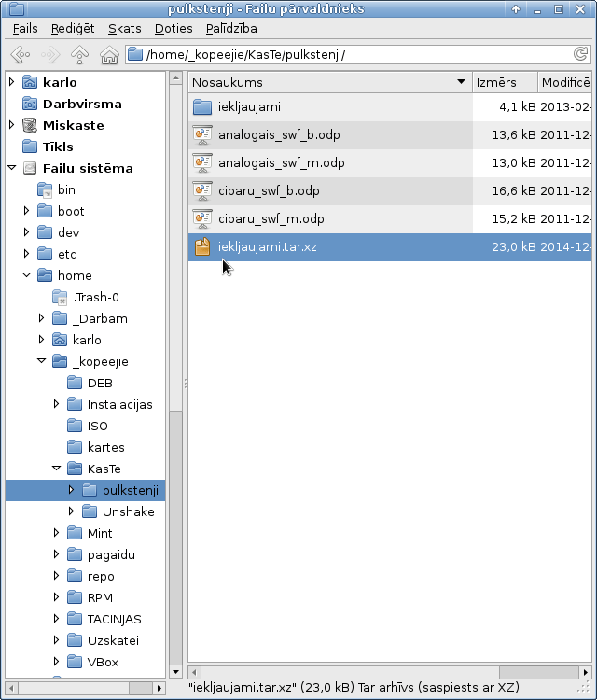Click the iekljaujami.tar.xz archive icon

[x=202, y=247]
